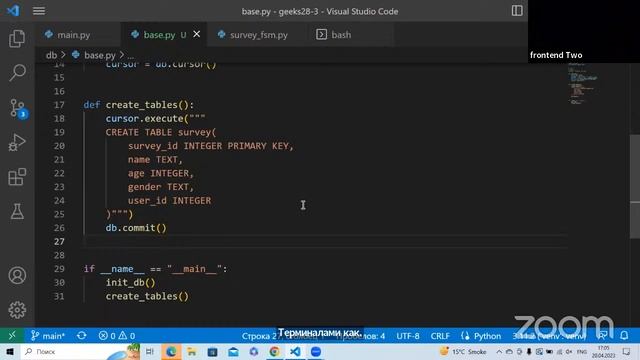Expand the breadcrumb ellipsis symbol
640x360 pixels.
coord(131,55)
